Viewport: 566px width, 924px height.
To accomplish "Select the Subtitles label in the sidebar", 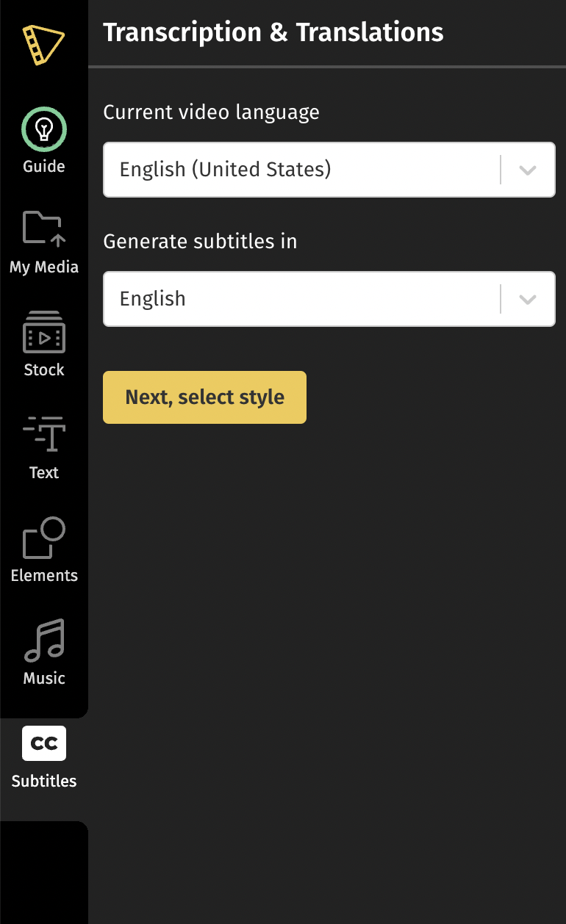I will [x=44, y=782].
